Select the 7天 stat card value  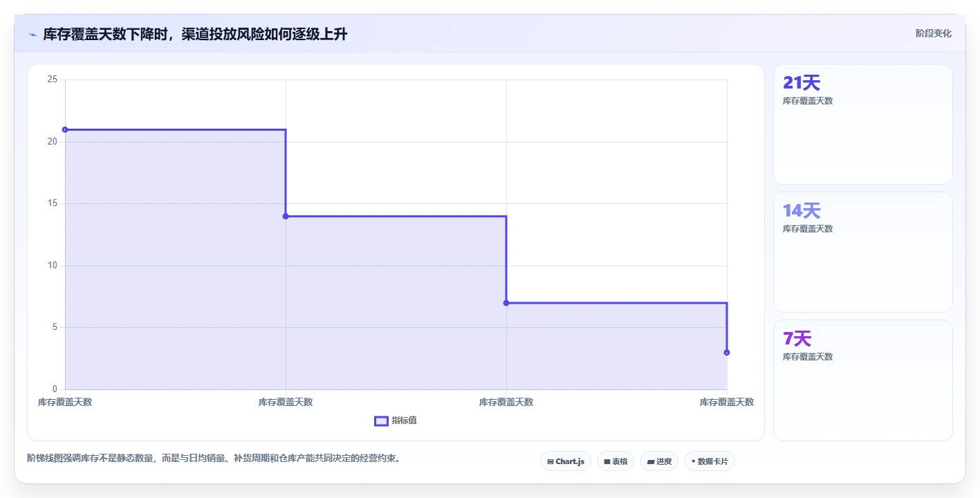tap(797, 339)
